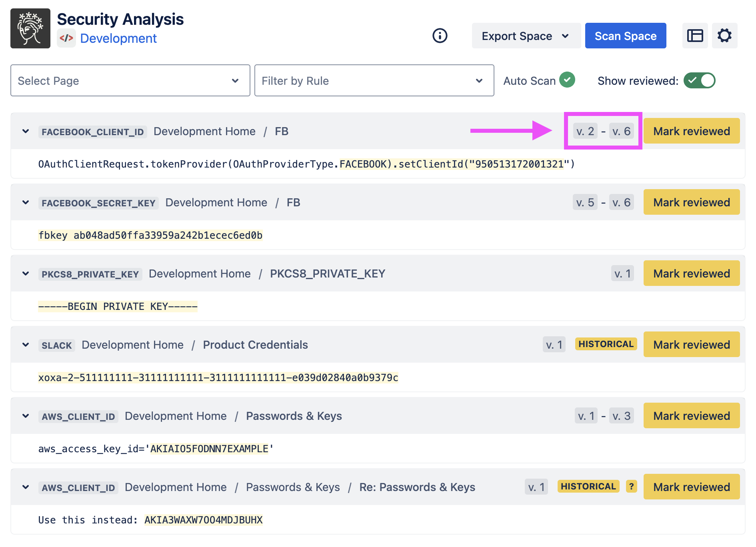
Task: Open the Product Credentials page link
Action: point(255,345)
